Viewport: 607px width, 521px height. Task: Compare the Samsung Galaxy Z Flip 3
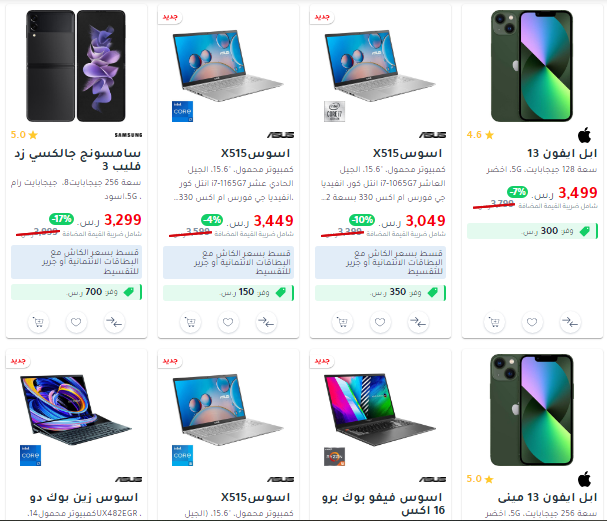(114, 322)
